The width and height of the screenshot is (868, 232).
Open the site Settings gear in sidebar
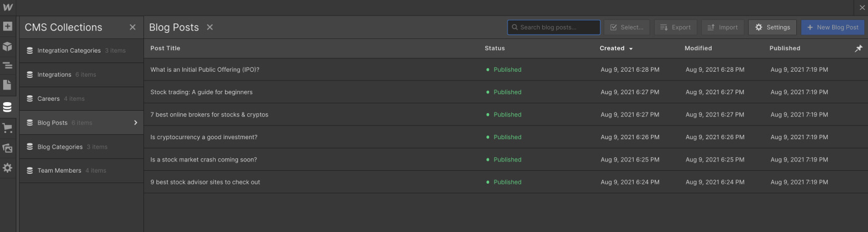(7, 168)
